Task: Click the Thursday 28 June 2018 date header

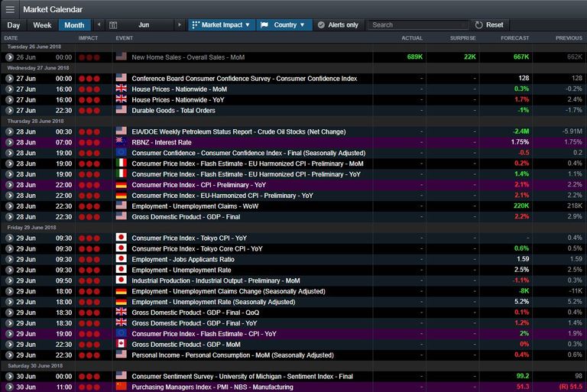Action: (x=36, y=121)
